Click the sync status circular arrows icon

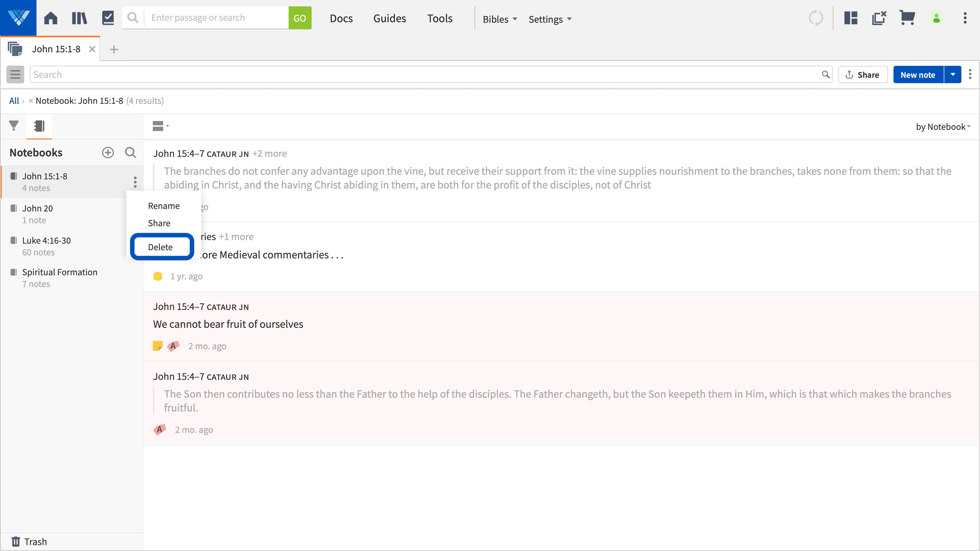(x=816, y=18)
